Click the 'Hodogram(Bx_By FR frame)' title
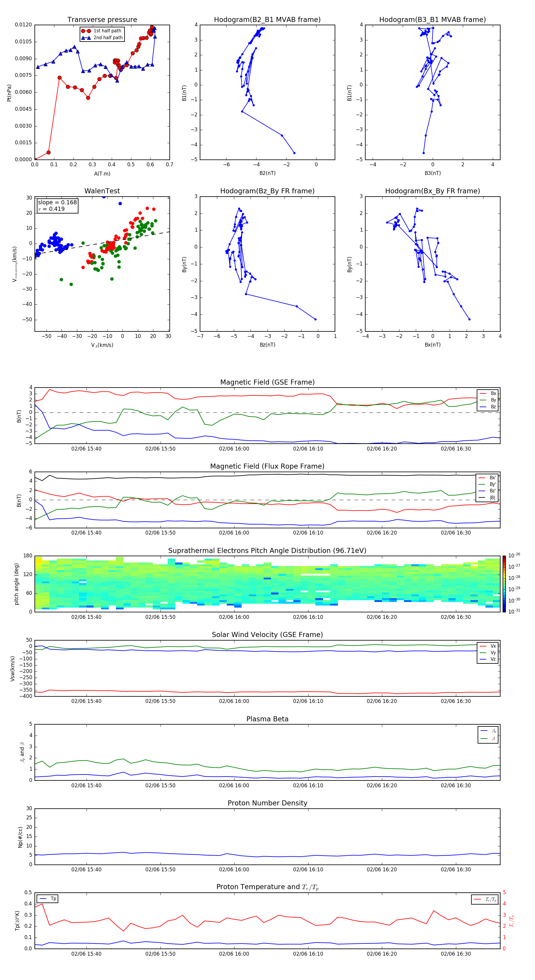Image resolution: width=535 pixels, height=980 pixels. coord(432,191)
